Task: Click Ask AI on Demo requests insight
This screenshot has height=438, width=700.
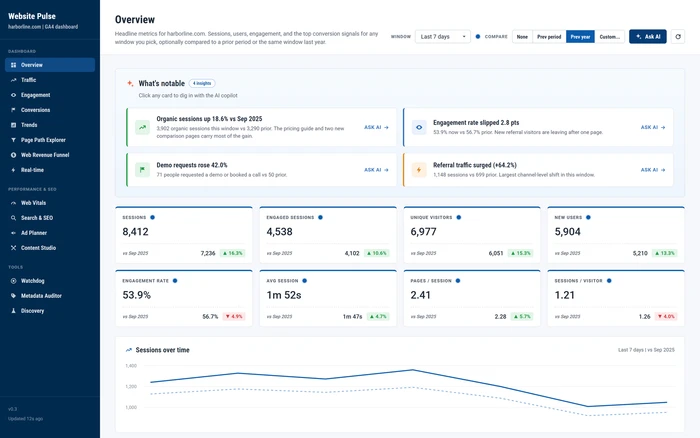Action: click(376, 170)
